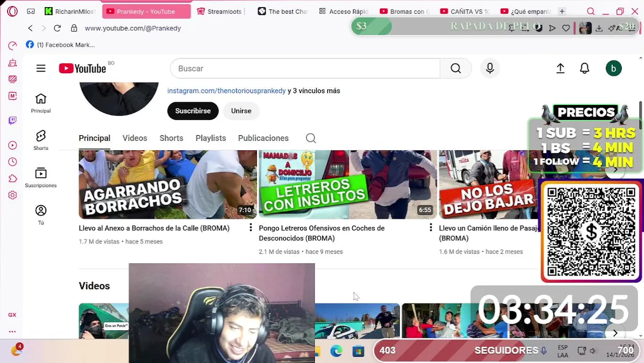Open the Extensions cube icon in sidebar
The height and width of the screenshot is (363, 644).
coord(13,178)
